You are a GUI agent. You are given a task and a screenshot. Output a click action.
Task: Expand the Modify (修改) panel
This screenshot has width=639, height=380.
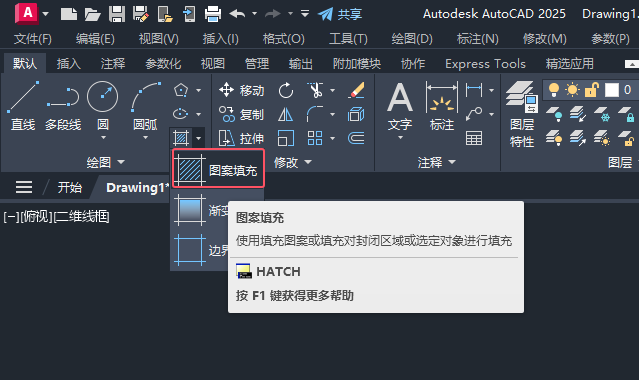(293, 163)
